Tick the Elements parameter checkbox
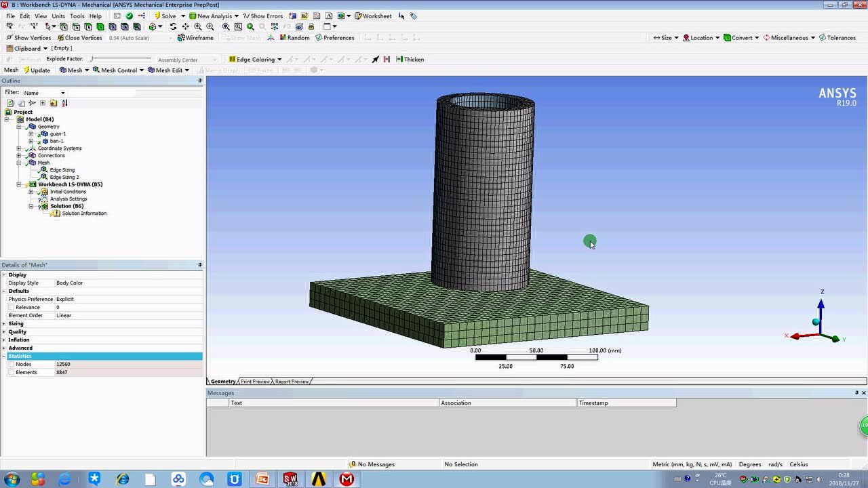The image size is (868, 488). [11, 373]
